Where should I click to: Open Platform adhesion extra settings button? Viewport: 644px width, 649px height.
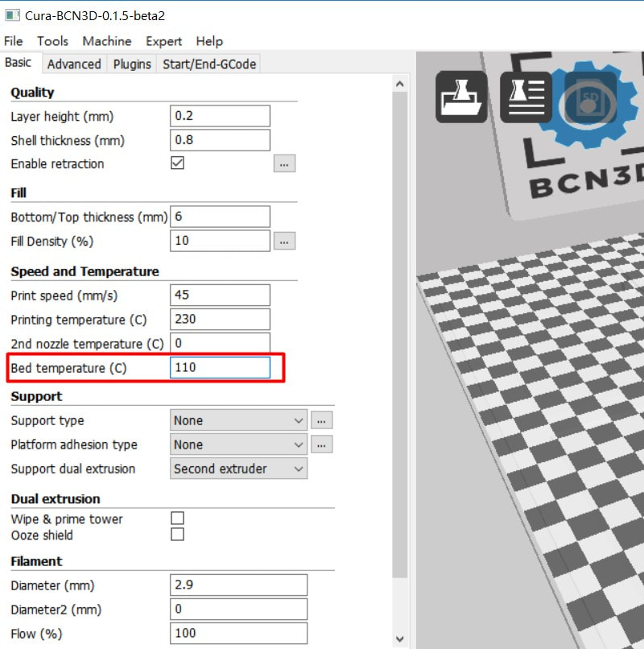pyautogui.click(x=322, y=444)
